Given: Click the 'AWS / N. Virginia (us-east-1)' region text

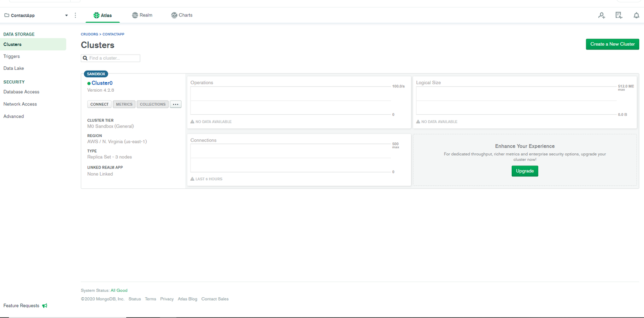Looking at the screenshot, I should click(117, 142).
